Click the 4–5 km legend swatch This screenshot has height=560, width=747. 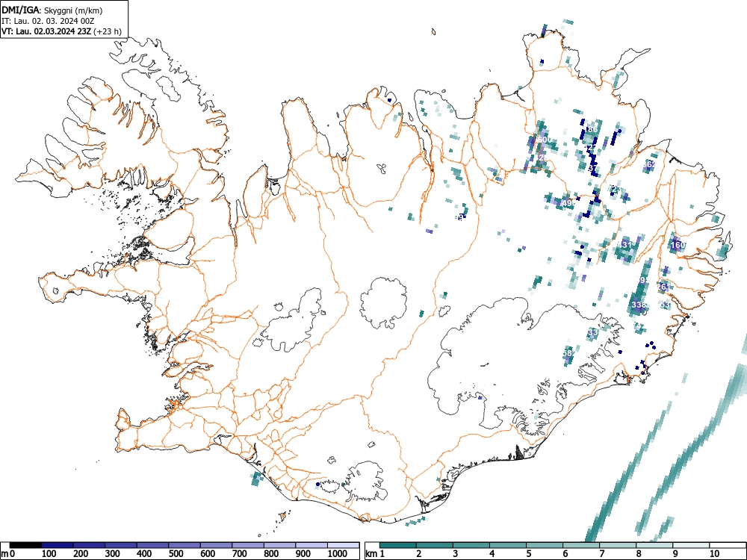508,545
